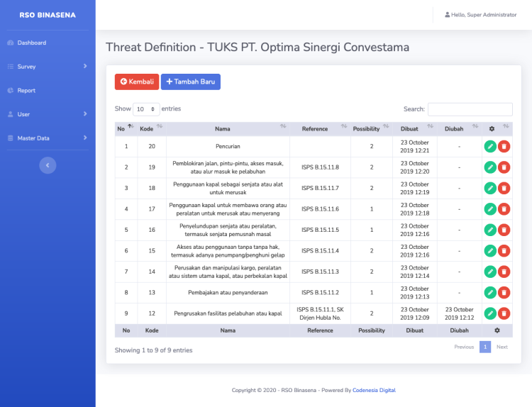Delete the Pembajakan atau penyanderaan row
The width and height of the screenshot is (532, 407).
click(x=504, y=293)
